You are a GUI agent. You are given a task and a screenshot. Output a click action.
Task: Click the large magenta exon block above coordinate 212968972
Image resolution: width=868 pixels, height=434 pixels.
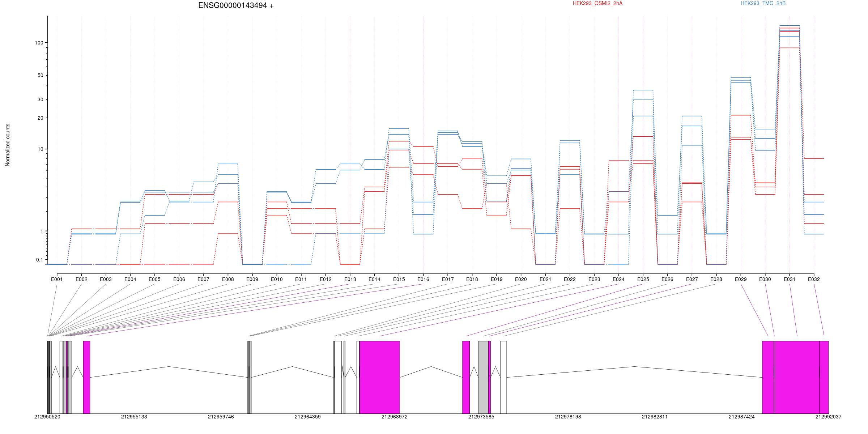click(x=379, y=377)
